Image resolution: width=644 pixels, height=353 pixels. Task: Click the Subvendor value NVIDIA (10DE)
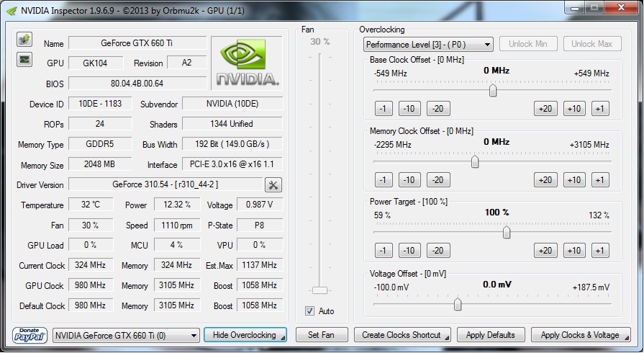click(232, 103)
